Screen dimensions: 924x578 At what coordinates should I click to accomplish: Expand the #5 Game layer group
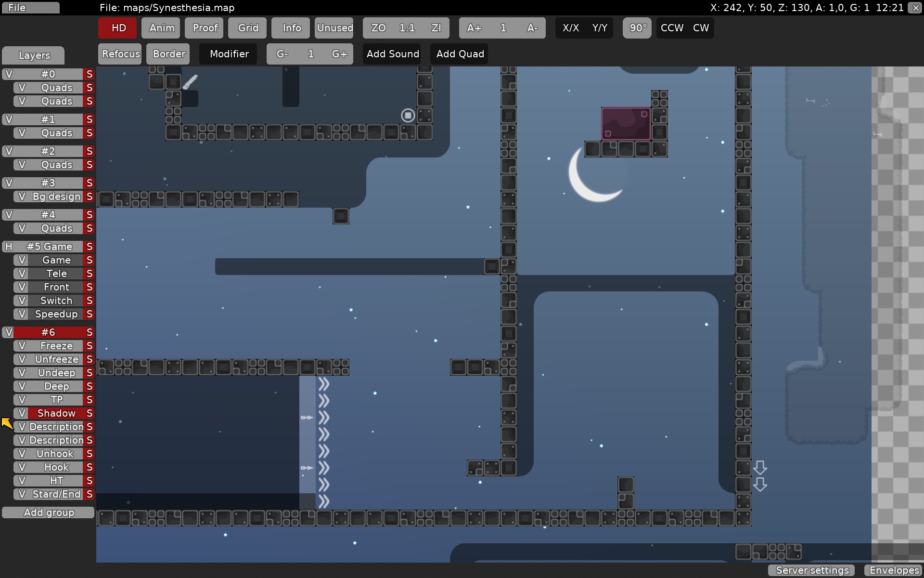click(x=49, y=247)
